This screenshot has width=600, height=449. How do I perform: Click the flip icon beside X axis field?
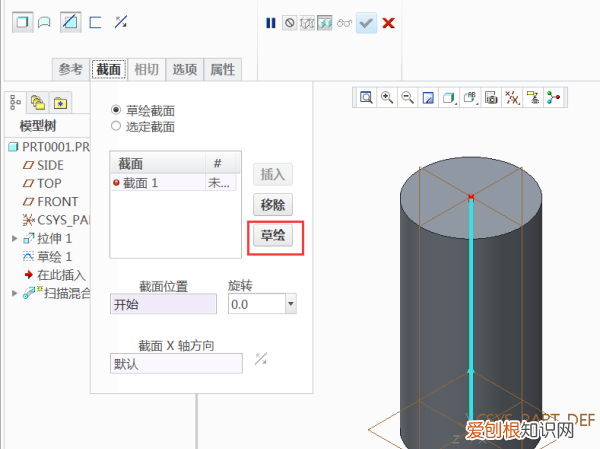[261, 359]
